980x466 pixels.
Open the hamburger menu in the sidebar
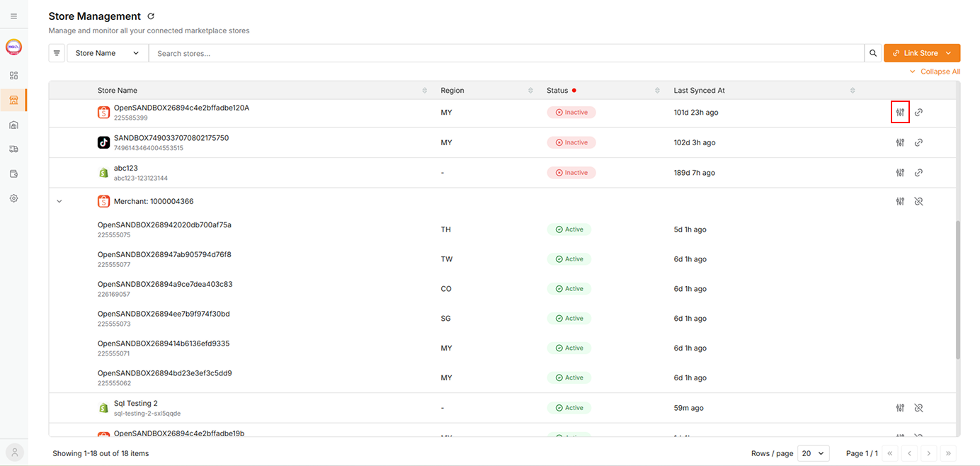point(13,16)
